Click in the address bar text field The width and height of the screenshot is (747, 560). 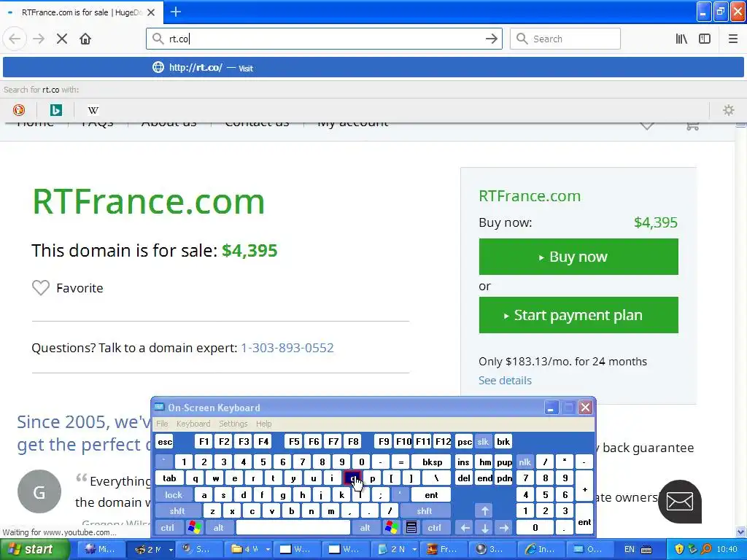pyautogui.click(x=324, y=39)
